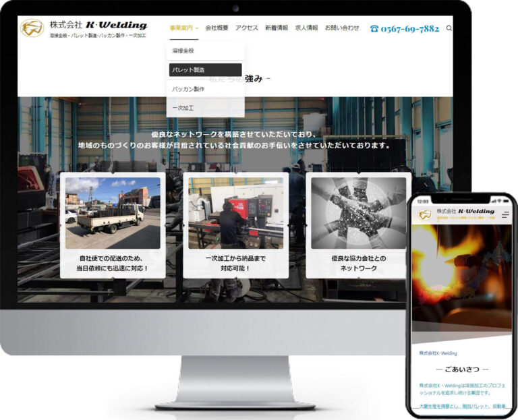Click the K-Welding logo emblem in desktop header
The image size is (518, 420).
32,28
